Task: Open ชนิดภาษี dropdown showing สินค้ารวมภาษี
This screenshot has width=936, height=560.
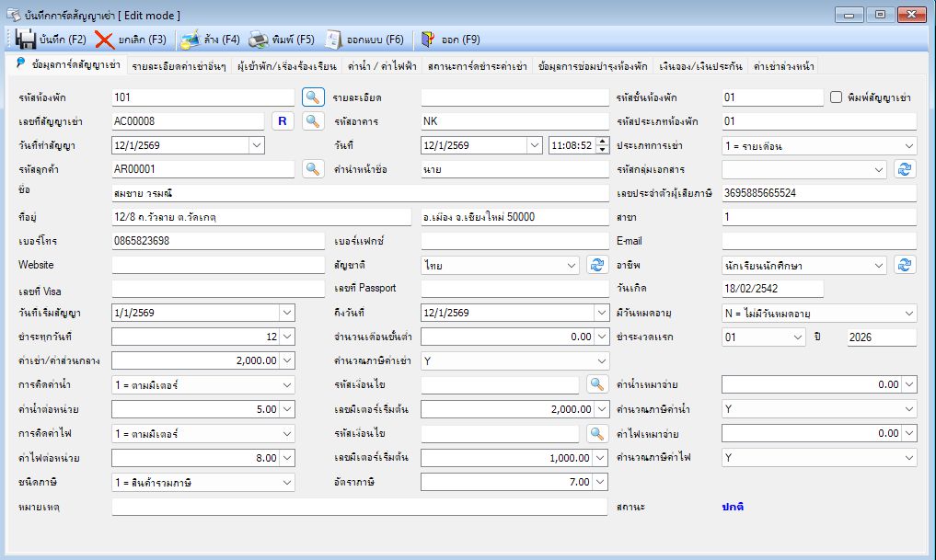Action: coord(203,482)
